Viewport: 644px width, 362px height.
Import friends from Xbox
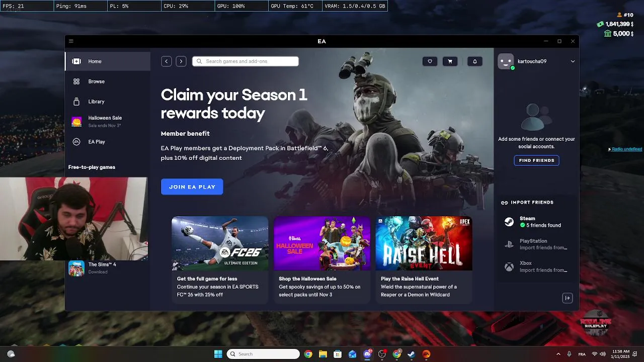(x=536, y=266)
